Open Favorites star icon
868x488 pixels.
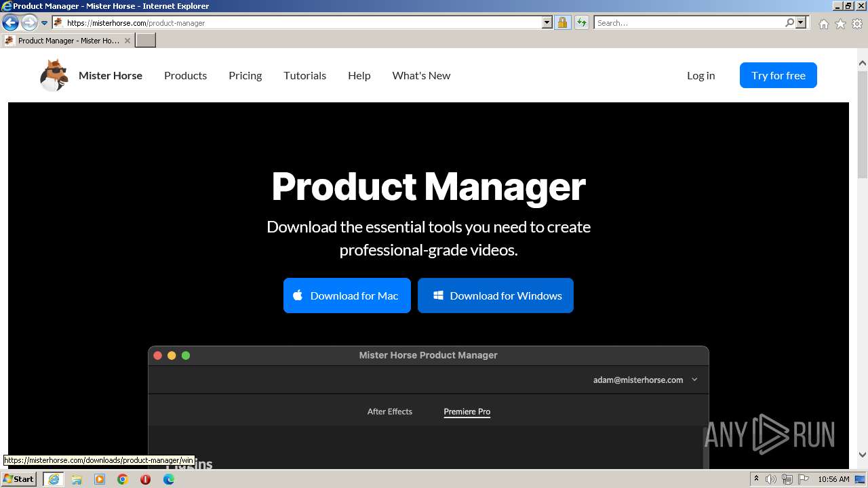[840, 24]
